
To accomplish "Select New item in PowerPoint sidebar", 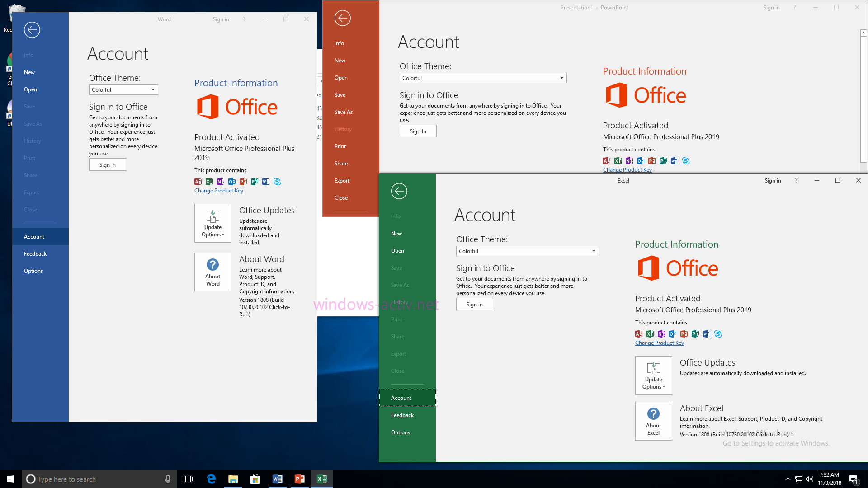I will [340, 60].
